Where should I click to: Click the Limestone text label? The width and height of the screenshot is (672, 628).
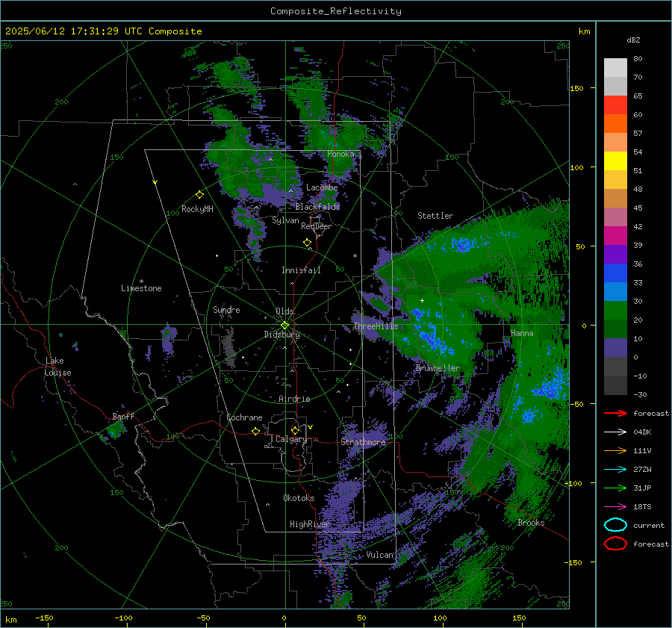pos(141,288)
